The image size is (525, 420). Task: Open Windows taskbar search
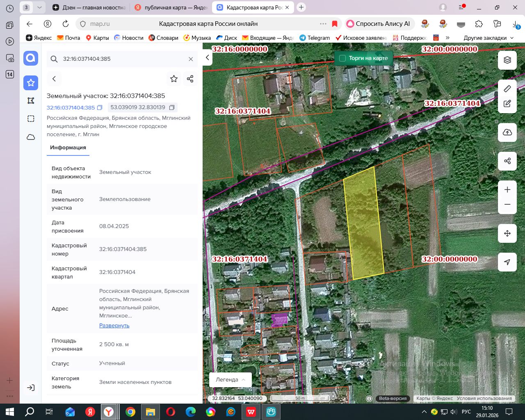coord(30,412)
